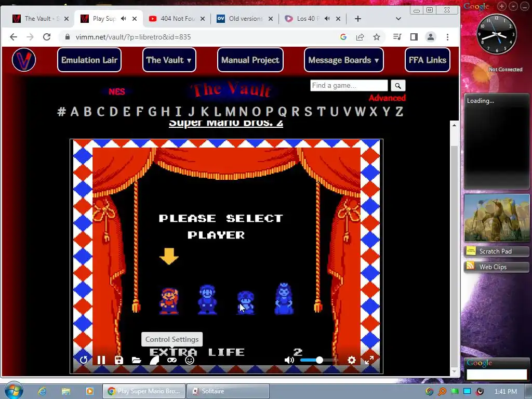Pause the emulator game
This screenshot has width=532, height=399.
(x=101, y=360)
